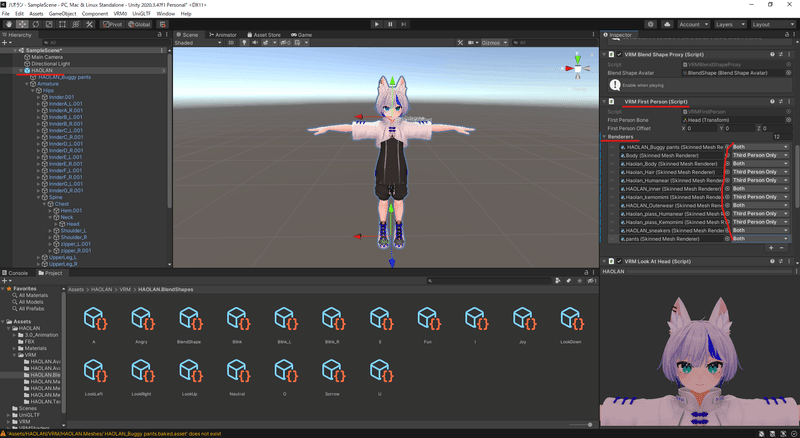Open the Account dropdown
The image size is (800, 438).
point(693,24)
